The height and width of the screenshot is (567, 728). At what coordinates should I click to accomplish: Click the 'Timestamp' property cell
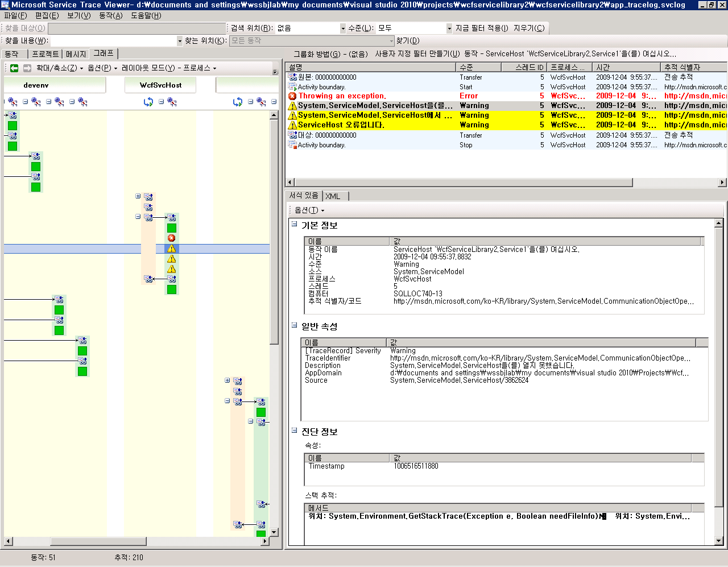[326, 466]
